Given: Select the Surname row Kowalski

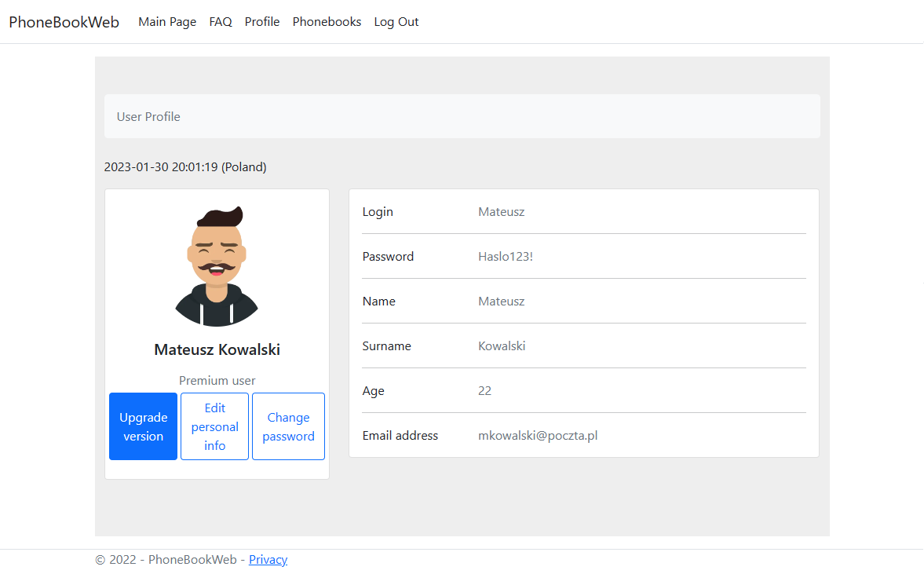Looking at the screenshot, I should [x=502, y=345].
